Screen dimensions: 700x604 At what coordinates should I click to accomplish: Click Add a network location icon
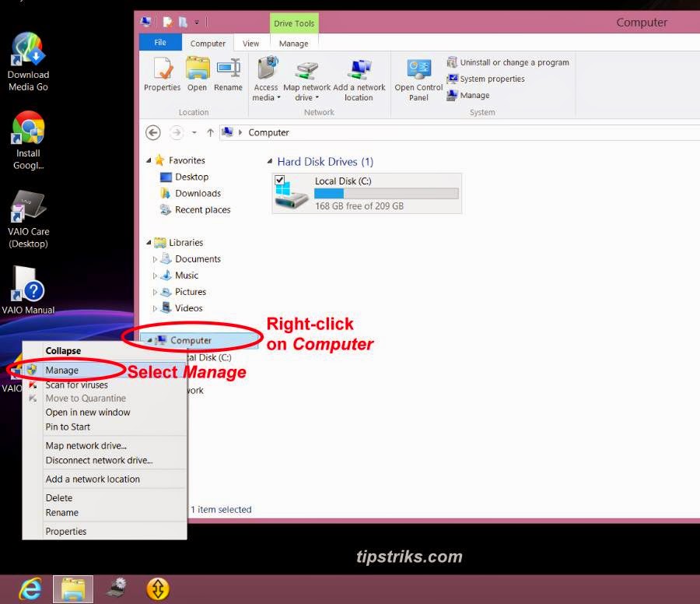(x=359, y=79)
